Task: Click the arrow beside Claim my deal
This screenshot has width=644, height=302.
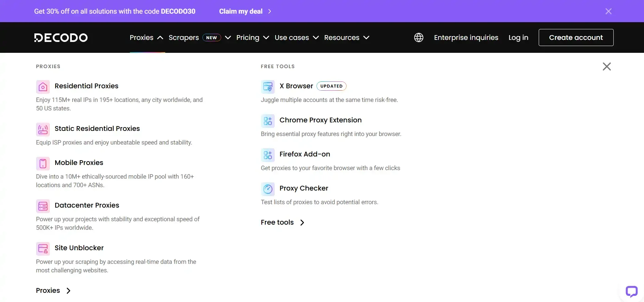Action: (270, 11)
